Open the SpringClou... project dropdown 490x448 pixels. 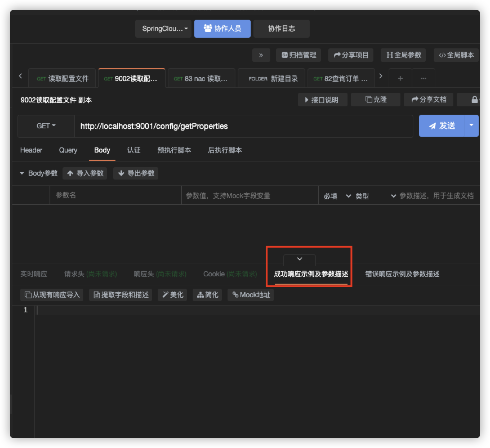pos(163,29)
